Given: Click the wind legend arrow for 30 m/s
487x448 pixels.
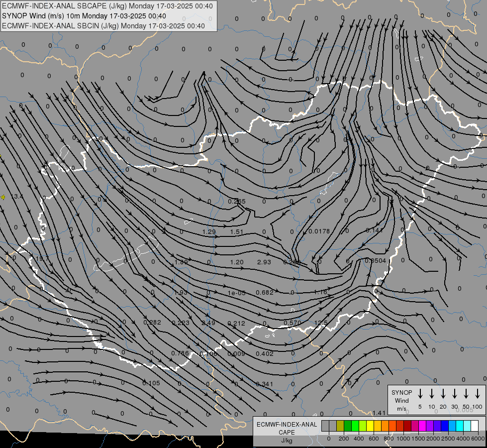Looking at the screenshot, I should point(454,394).
